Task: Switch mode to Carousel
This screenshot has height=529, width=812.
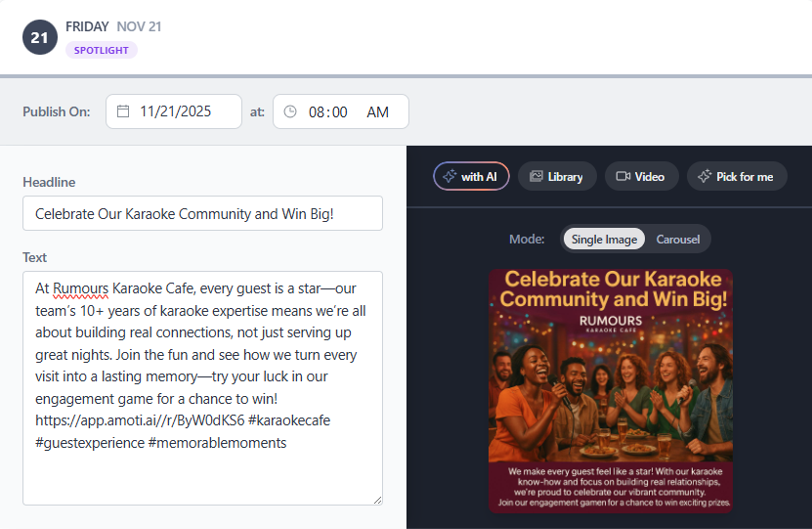Action: pos(678,240)
